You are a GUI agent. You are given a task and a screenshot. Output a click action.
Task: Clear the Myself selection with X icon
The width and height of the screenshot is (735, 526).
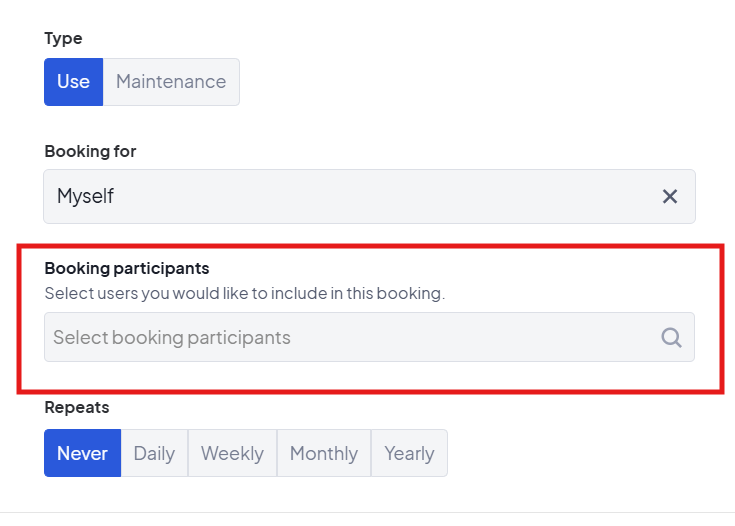point(670,196)
